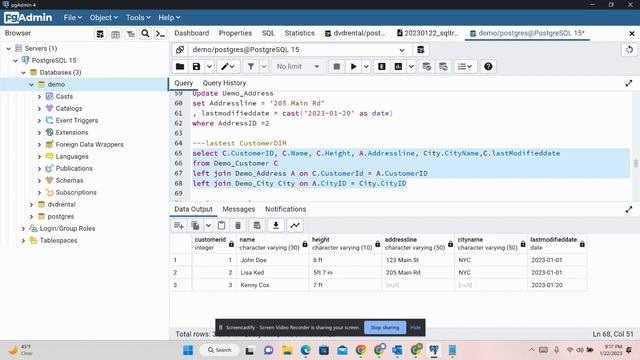The height and width of the screenshot is (360, 640).
Task: Open explain analyze options dropdown
Action: (411, 67)
